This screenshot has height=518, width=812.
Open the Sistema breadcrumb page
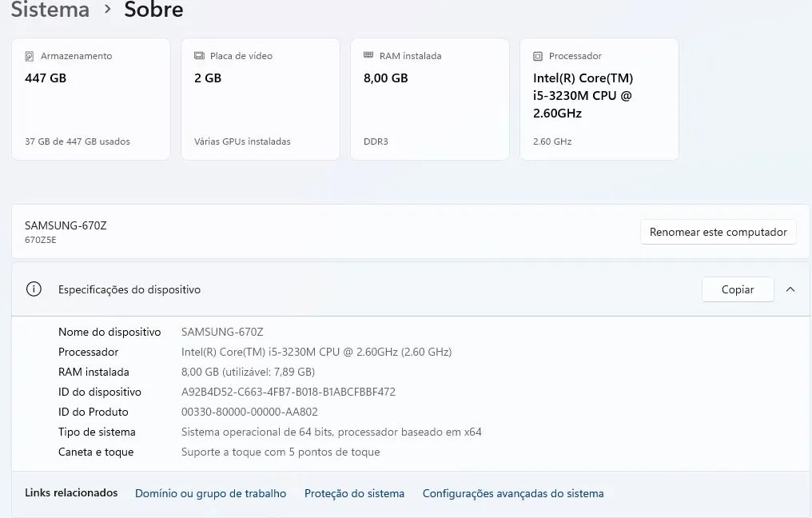[50, 10]
